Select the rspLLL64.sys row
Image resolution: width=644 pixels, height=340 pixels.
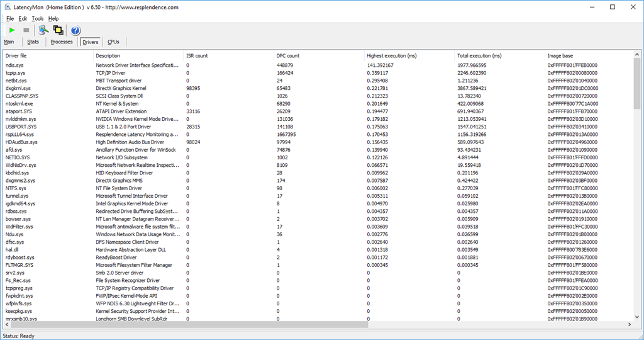tap(318, 134)
